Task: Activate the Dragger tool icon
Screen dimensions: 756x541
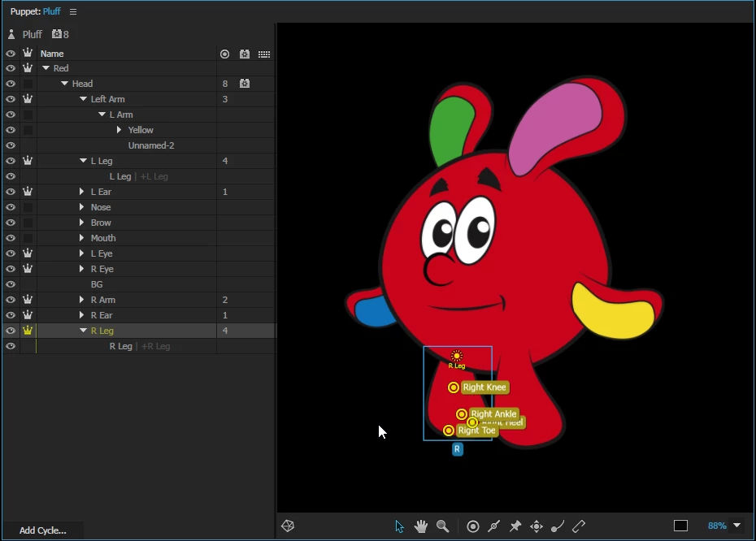Action: (537, 526)
